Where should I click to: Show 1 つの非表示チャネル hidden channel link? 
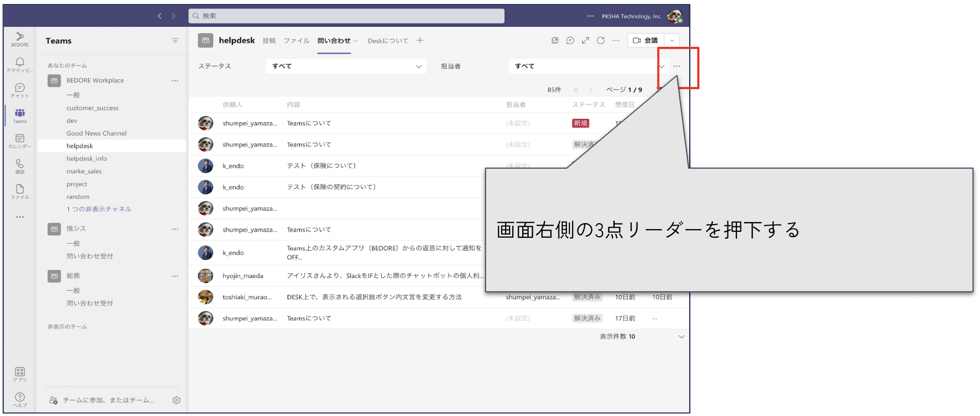(99, 209)
